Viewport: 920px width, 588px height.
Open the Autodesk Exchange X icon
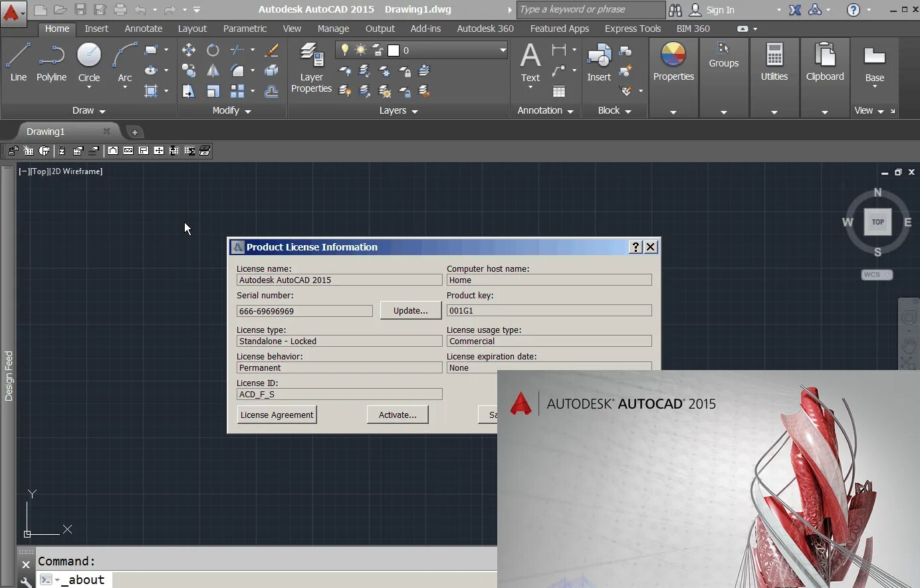tap(795, 10)
